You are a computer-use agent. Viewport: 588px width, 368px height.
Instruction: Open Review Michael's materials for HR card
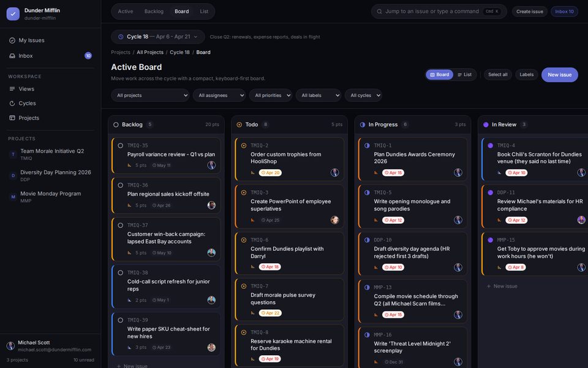(535, 207)
